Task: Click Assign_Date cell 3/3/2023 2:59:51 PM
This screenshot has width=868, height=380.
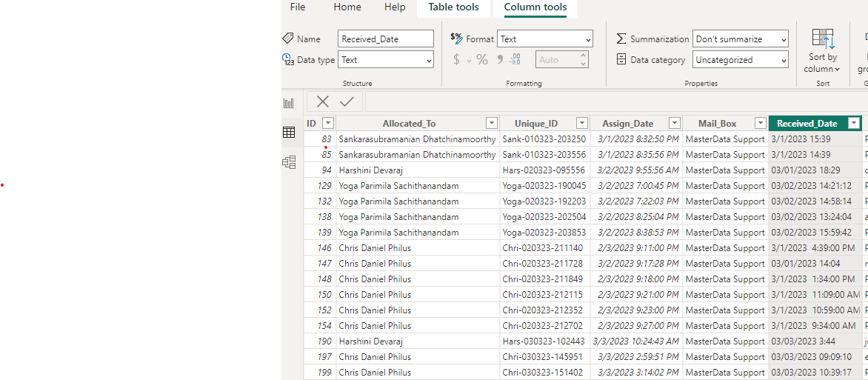Action: (636, 357)
